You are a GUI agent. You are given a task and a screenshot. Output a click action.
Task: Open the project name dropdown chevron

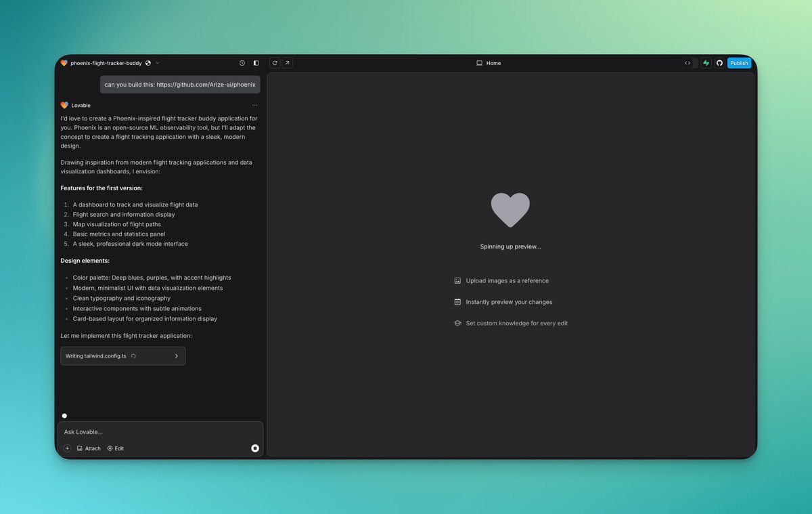(x=156, y=63)
